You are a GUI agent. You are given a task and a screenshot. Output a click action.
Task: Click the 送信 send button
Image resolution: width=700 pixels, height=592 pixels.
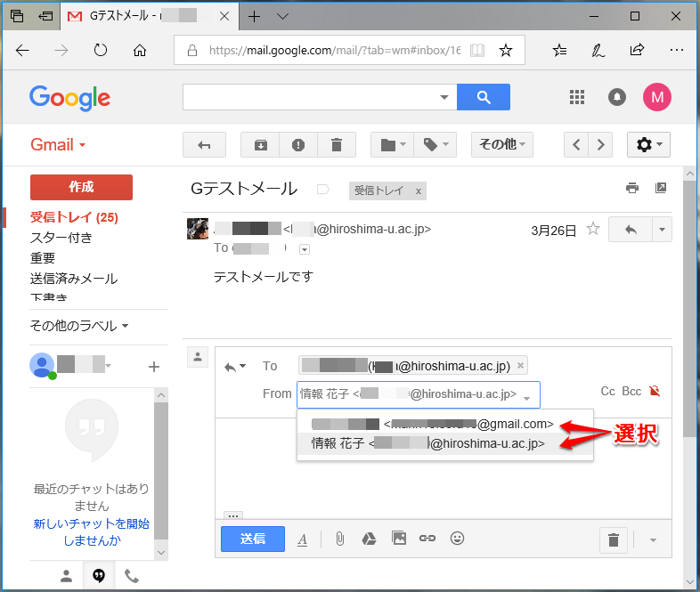coord(253,539)
